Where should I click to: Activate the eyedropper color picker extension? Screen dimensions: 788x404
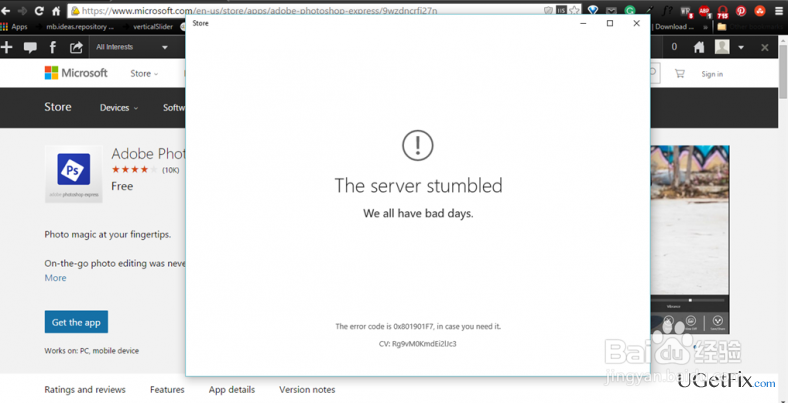[x=649, y=11]
